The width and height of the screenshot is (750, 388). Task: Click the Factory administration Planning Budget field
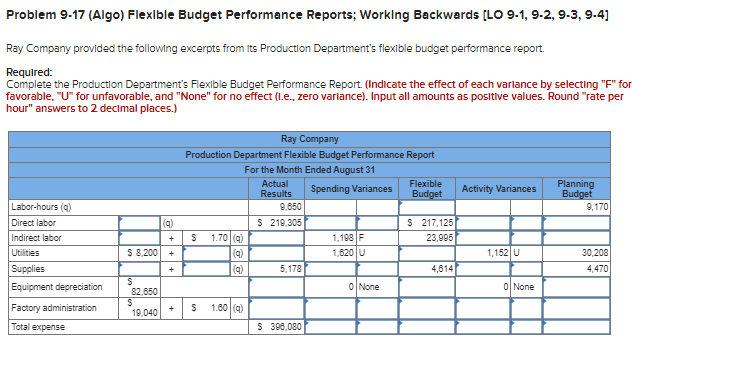pos(576,308)
